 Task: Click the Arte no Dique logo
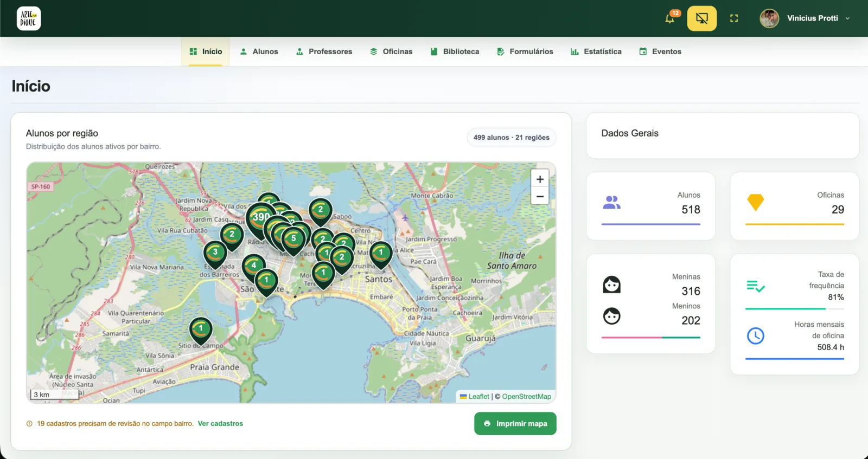(29, 18)
